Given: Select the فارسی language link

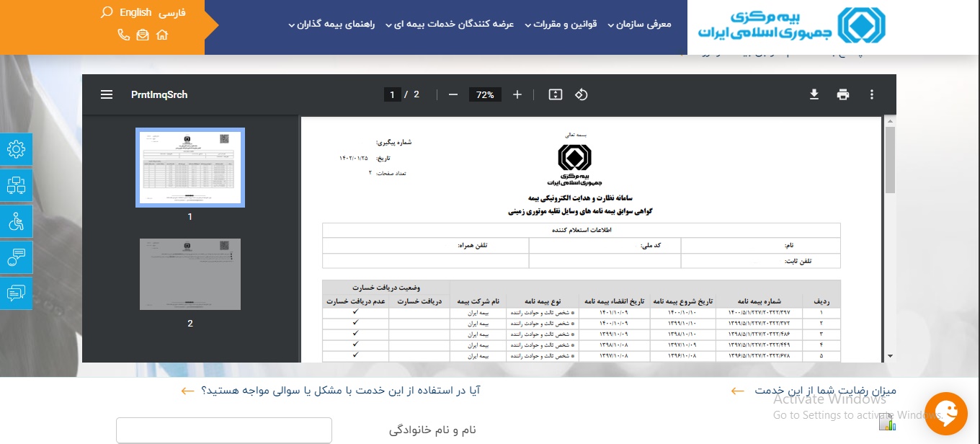Looking at the screenshot, I should (173, 12).
